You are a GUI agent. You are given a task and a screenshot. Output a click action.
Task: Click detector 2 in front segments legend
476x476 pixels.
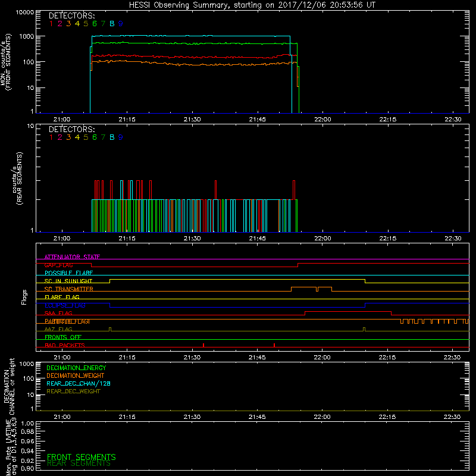(x=60, y=24)
